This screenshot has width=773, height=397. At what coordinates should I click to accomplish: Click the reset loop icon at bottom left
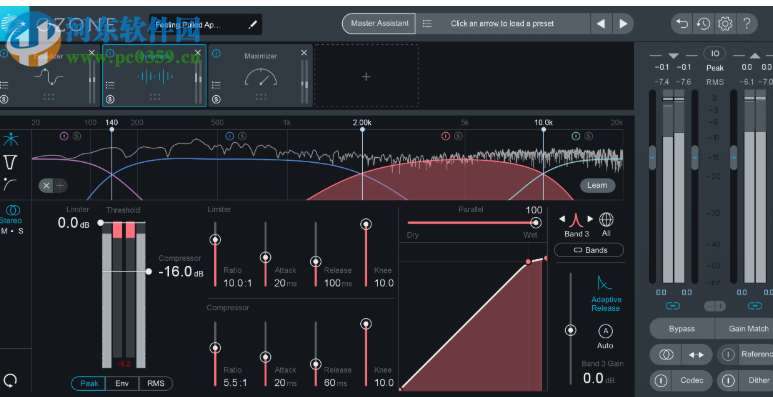coord(10,380)
